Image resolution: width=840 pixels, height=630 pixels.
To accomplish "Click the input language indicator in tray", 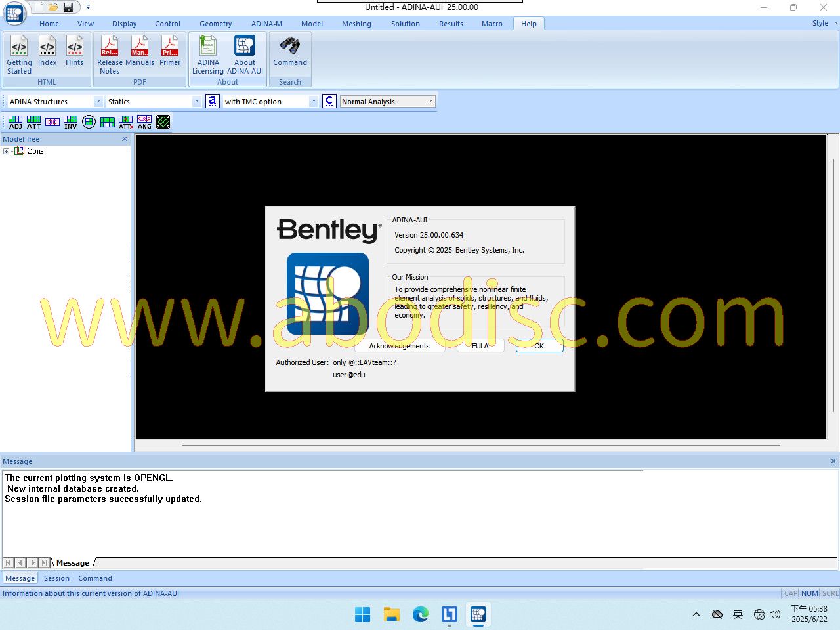I will (738, 614).
